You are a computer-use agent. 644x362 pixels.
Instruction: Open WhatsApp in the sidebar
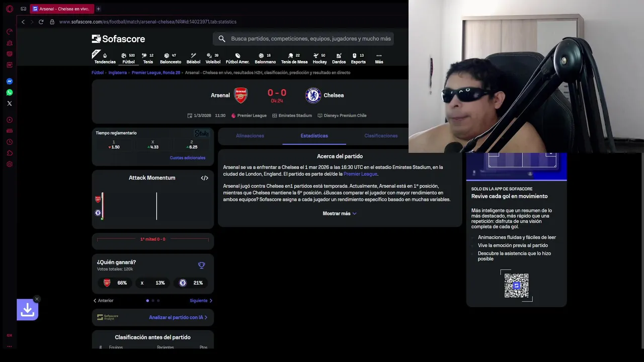pyautogui.click(x=9, y=93)
